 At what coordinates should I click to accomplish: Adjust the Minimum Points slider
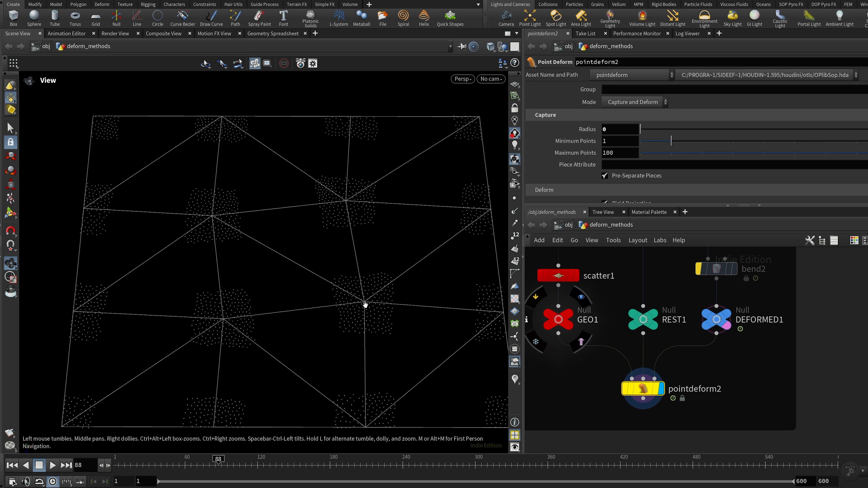pyautogui.click(x=671, y=141)
